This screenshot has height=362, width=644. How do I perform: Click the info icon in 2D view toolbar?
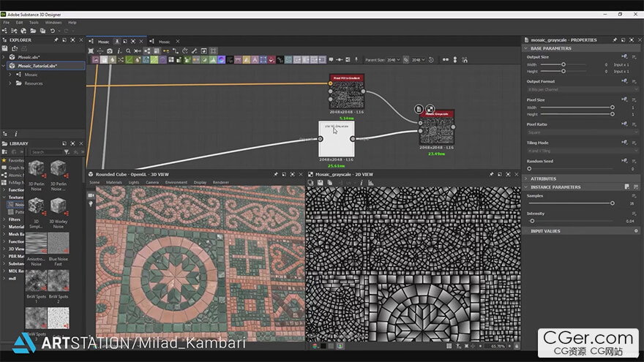point(362,183)
